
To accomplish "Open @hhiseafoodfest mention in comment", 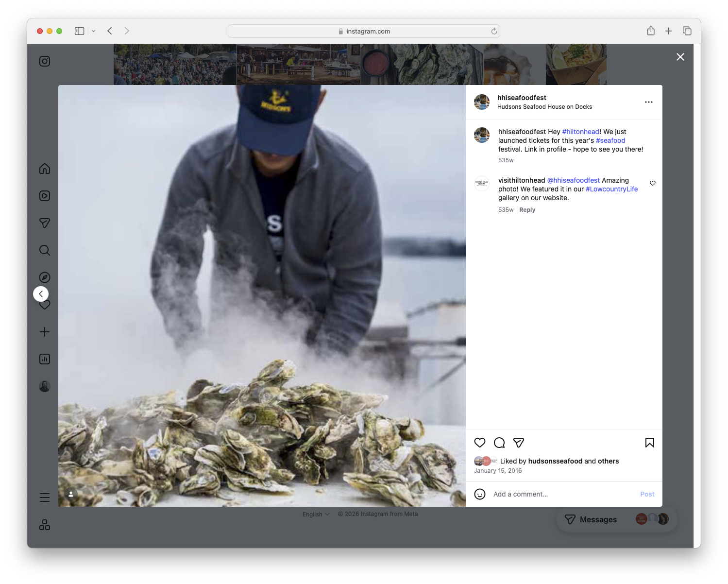I will pos(574,180).
